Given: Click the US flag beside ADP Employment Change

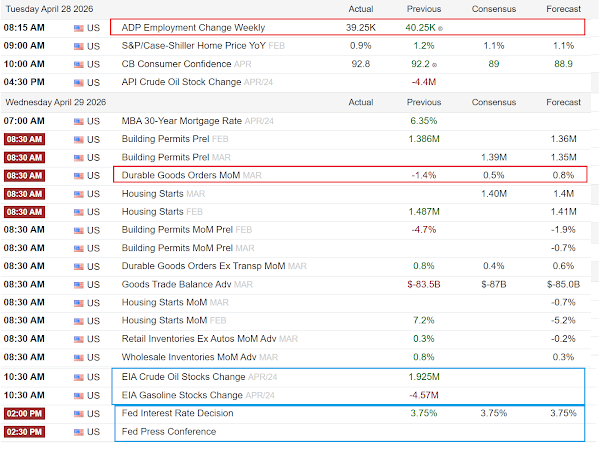Looking at the screenshot, I should [x=78, y=28].
